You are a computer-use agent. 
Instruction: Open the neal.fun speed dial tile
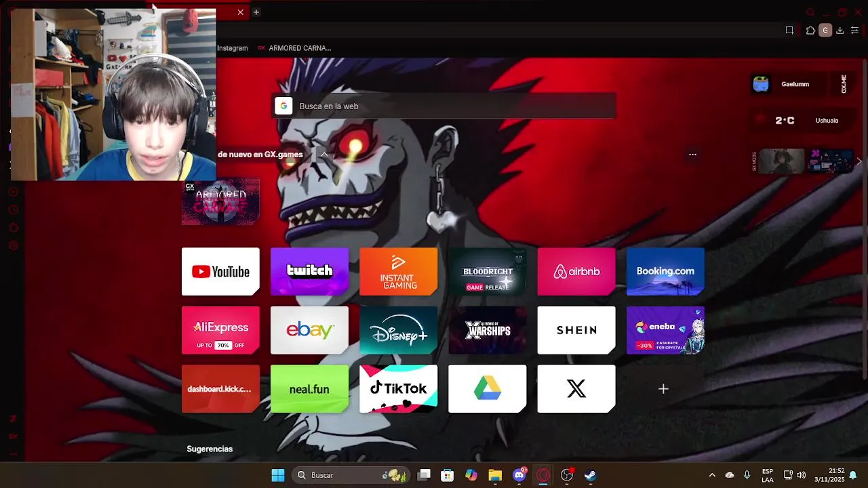(309, 389)
